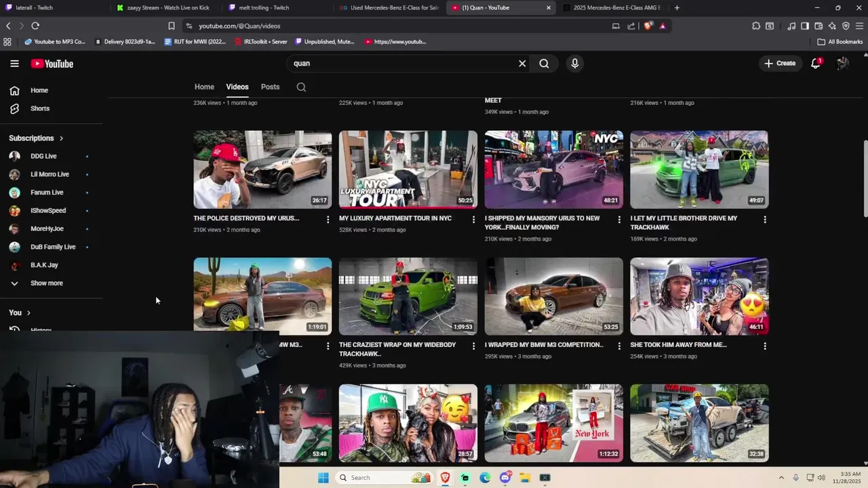Go back with the browser back arrow

tap(8, 26)
